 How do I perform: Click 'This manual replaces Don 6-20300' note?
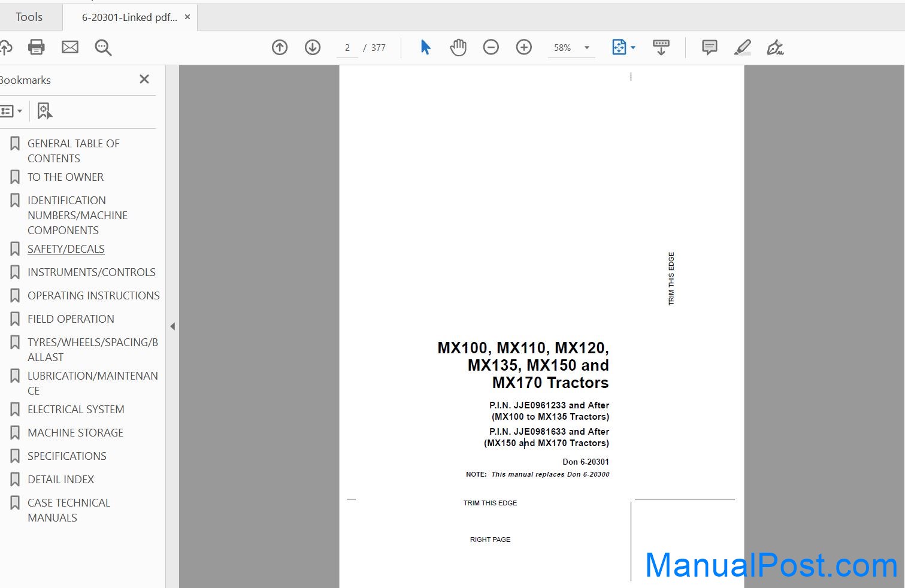click(x=550, y=474)
